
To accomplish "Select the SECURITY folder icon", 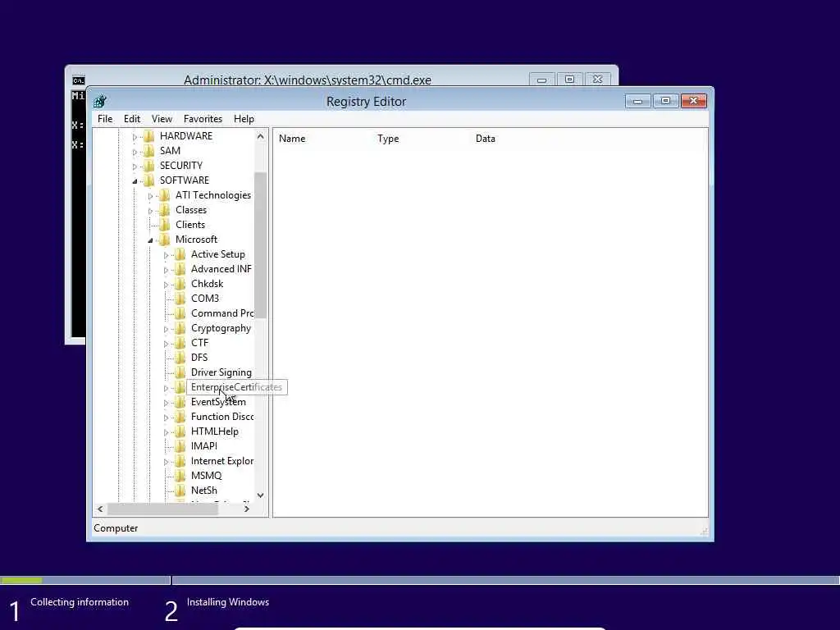I will 149,166.
